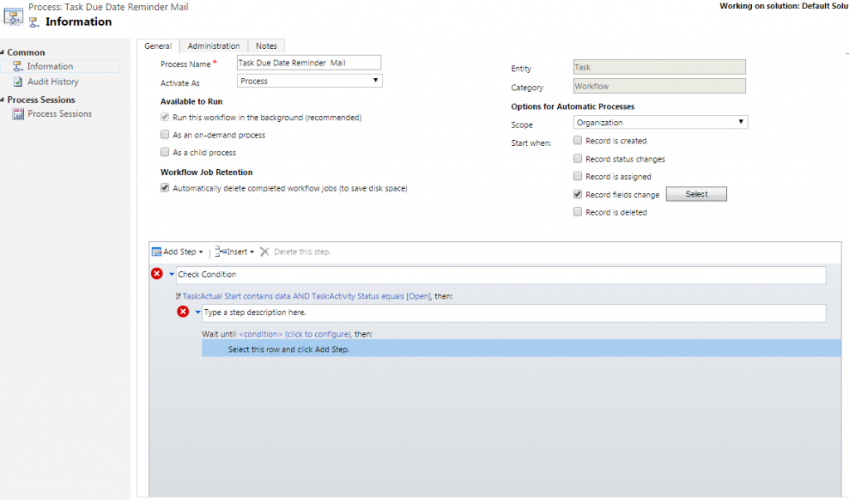Image resolution: width=849 pixels, height=504 pixels.
Task: Check Record is deleted
Action: (x=578, y=211)
